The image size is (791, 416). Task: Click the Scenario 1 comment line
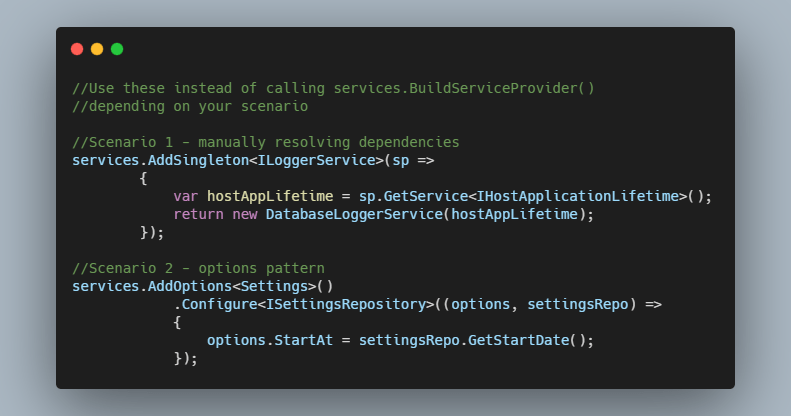[266, 142]
